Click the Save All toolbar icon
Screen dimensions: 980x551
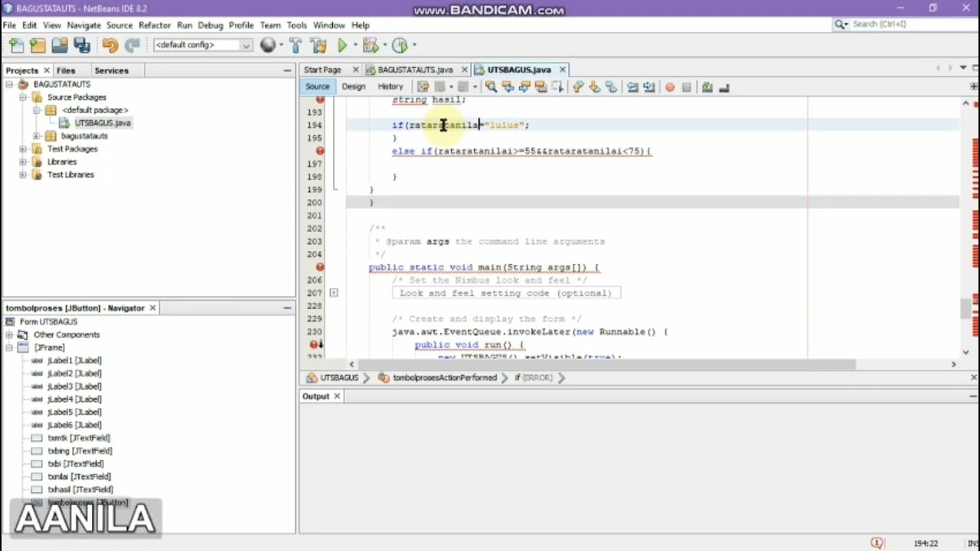(x=82, y=45)
